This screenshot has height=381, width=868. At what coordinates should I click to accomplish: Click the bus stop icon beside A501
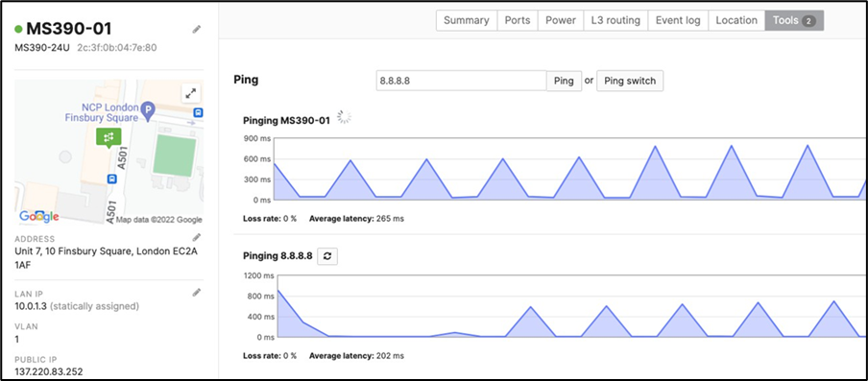[112, 179]
